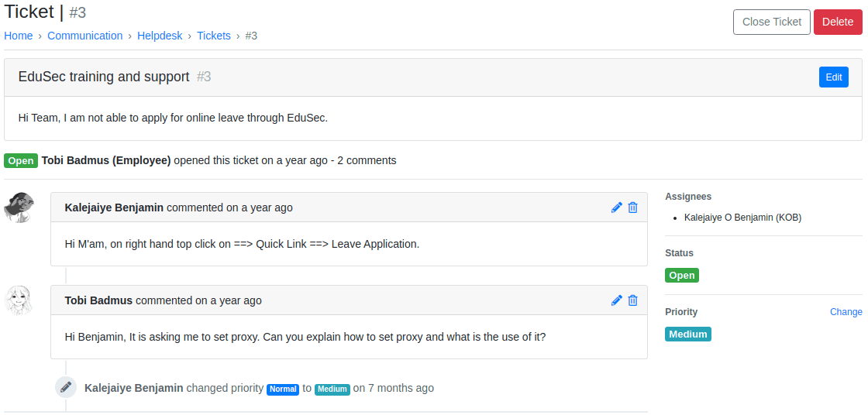Click the pencil icon beside priority change entry
This screenshot has height=415, width=868.
click(66, 387)
